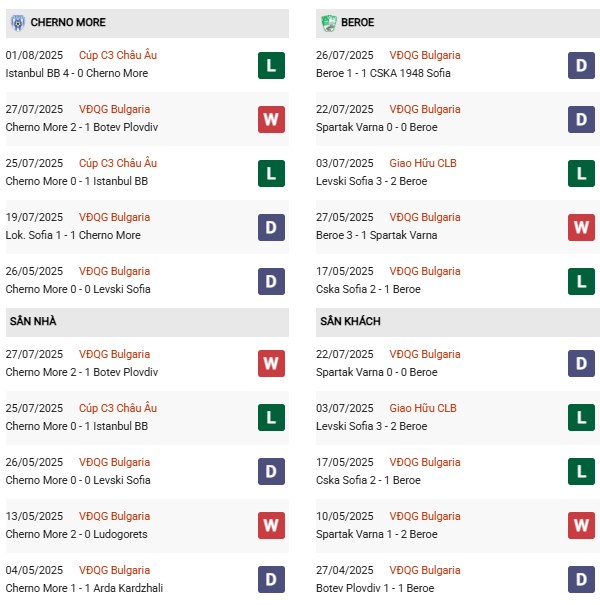The width and height of the screenshot is (600, 605).
Task: Click W badge beside first Cherno More 2-1 Botev Plovdiv
Action: tap(271, 119)
